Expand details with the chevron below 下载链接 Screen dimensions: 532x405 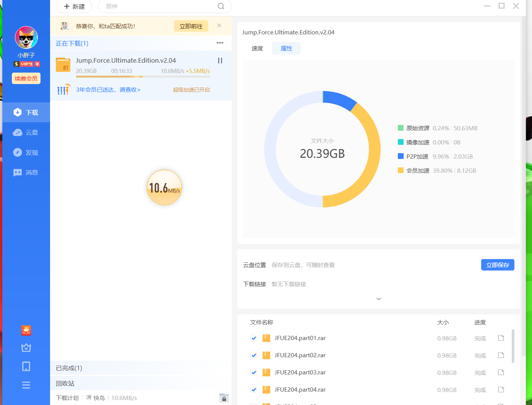pos(379,299)
